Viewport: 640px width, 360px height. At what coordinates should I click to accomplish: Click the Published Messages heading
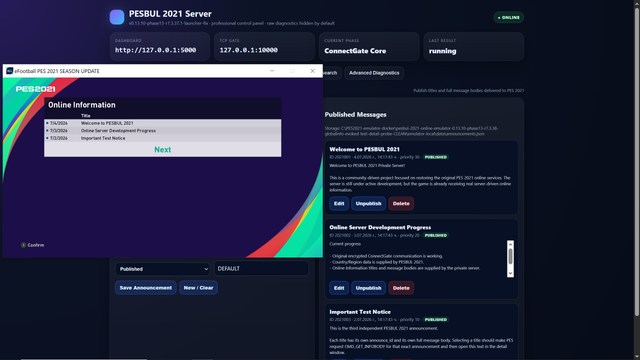(356, 115)
